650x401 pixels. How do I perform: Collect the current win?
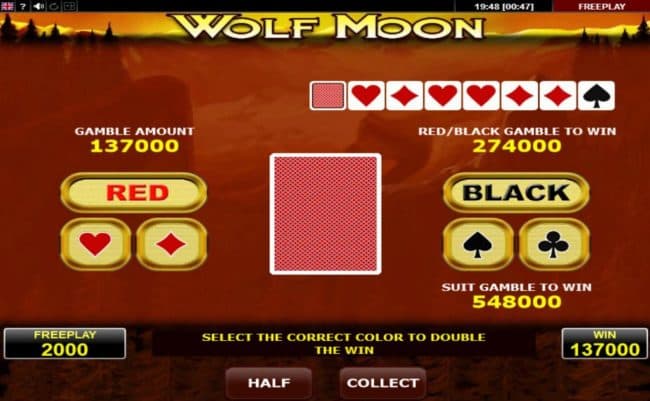click(383, 383)
